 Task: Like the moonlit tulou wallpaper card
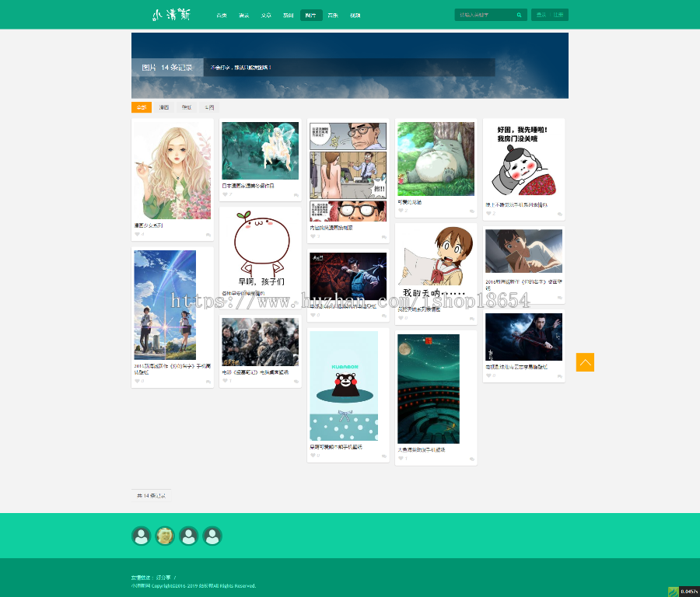(401, 458)
